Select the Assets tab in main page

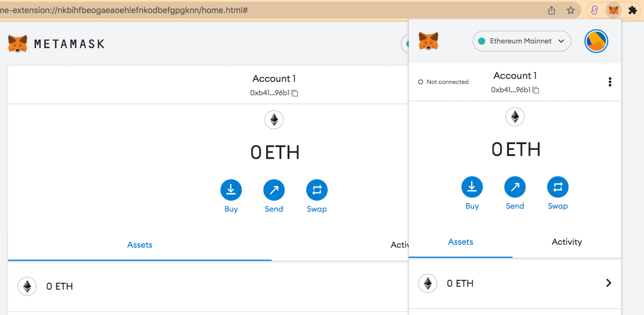click(140, 245)
